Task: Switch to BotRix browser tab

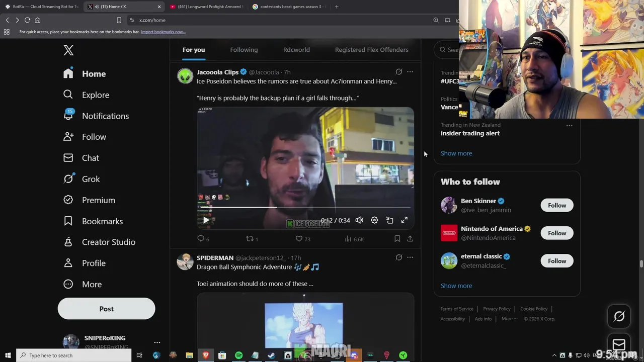Action: pyautogui.click(x=42, y=7)
